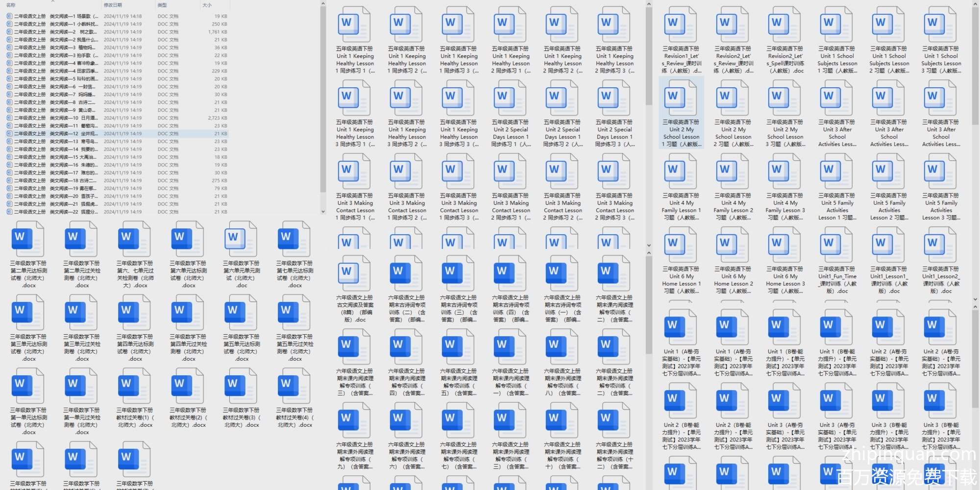The height and width of the screenshot is (490, 980).
Task: Select the Revision2_Let's_Spell 课时训练 file icon
Action: (785, 24)
